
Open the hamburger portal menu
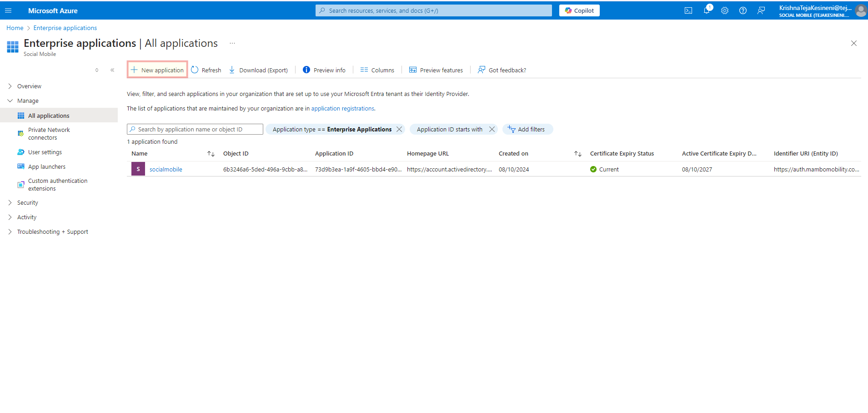8,10
